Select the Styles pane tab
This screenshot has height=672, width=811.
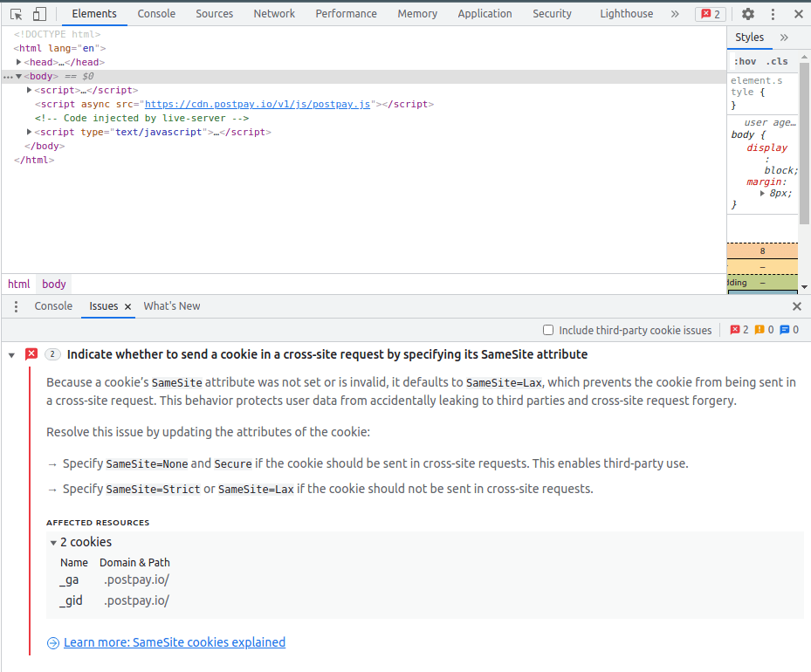pos(749,38)
